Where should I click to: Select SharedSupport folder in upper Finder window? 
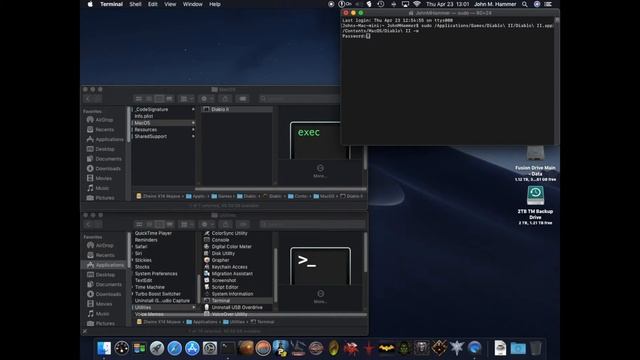151,136
